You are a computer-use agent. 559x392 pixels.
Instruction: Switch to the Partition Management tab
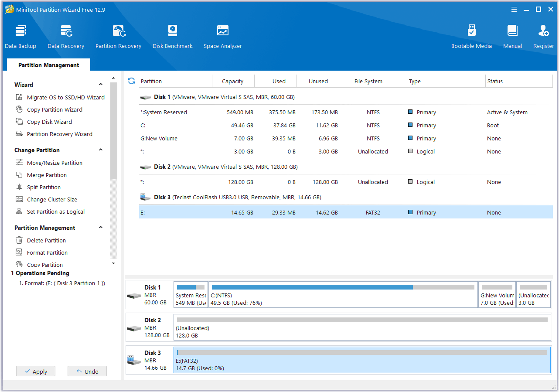(x=48, y=65)
